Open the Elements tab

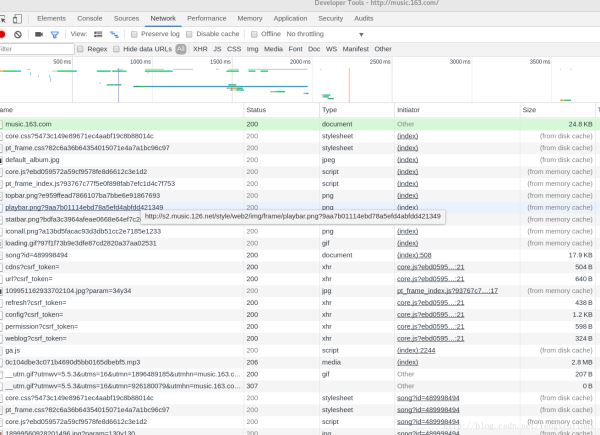51,18
